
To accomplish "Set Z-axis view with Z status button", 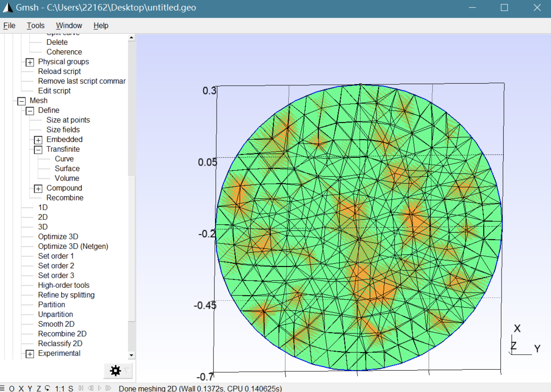I will [39, 388].
